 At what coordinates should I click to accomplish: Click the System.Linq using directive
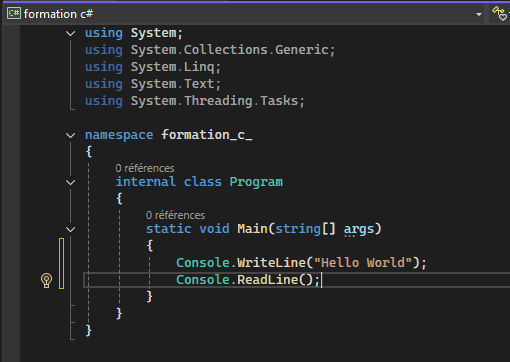[x=153, y=67]
